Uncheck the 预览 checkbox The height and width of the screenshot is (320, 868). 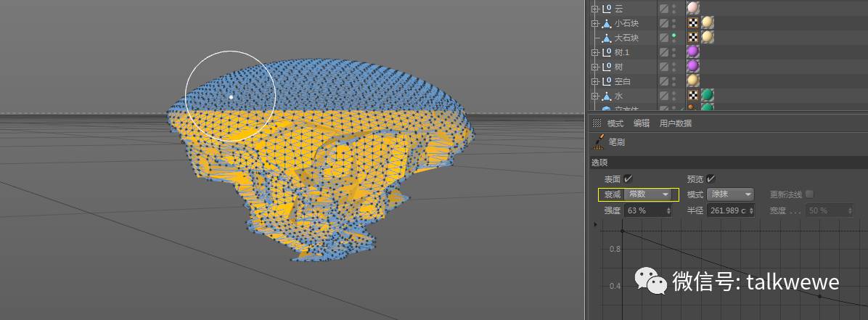[711, 179]
